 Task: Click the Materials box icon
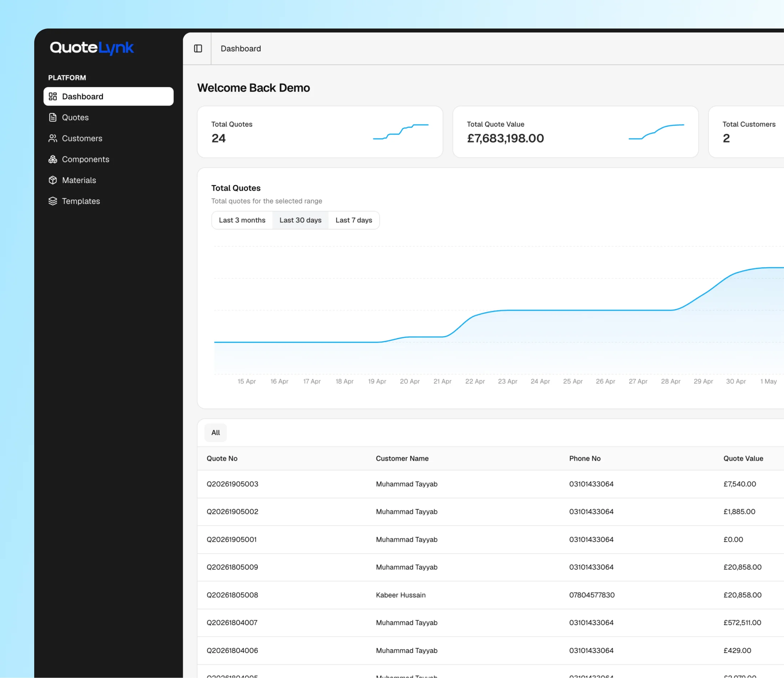tap(53, 180)
